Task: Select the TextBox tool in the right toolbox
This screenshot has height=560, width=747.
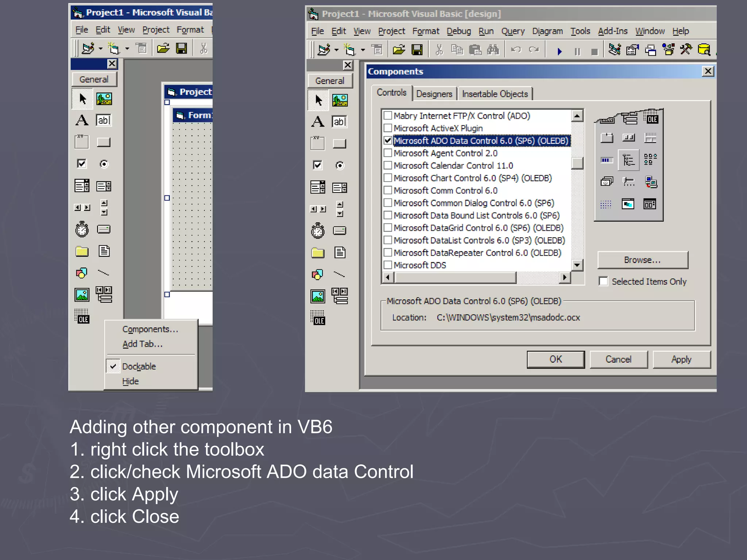Action: [x=340, y=121]
